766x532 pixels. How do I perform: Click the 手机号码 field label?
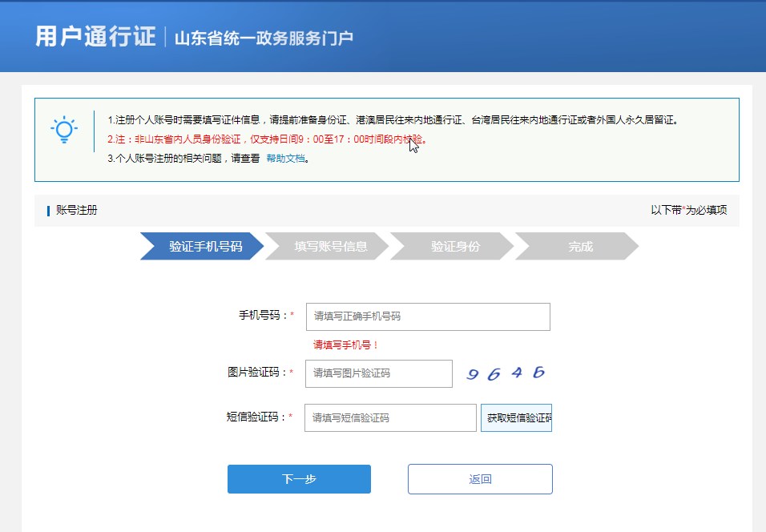(x=263, y=316)
